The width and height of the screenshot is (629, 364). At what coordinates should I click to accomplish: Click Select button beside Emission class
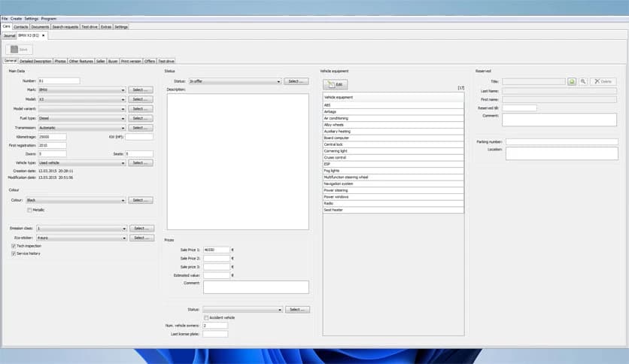141,228
